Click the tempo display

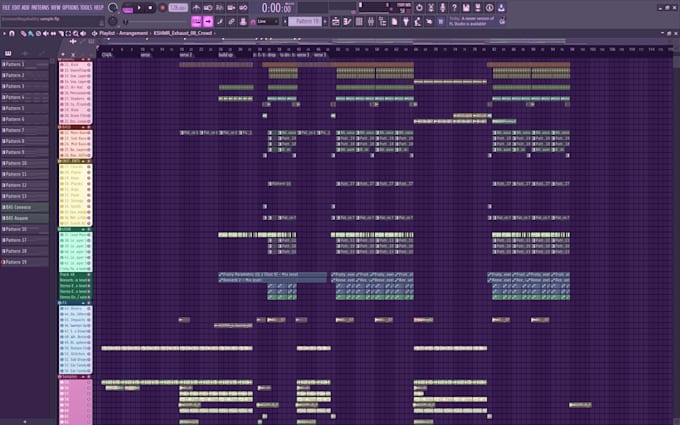tap(178, 8)
